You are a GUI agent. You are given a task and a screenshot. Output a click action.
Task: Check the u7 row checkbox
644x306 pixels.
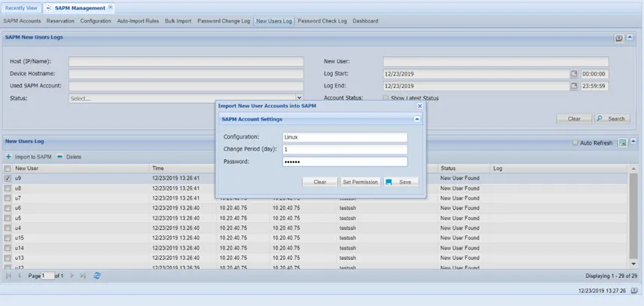tap(8, 198)
